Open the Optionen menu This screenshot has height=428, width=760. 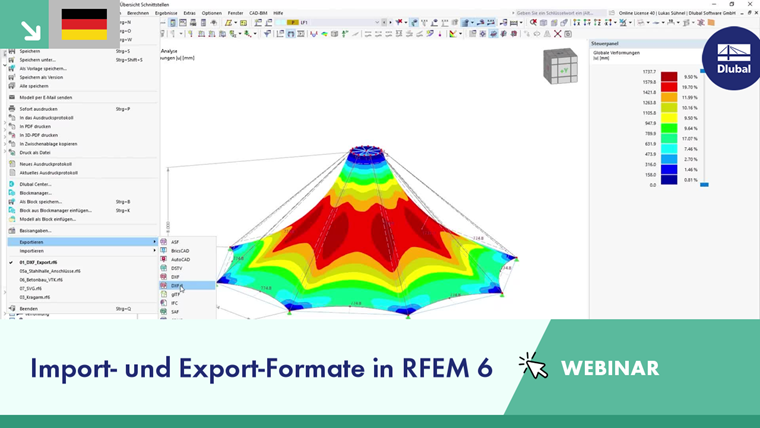[211, 13]
